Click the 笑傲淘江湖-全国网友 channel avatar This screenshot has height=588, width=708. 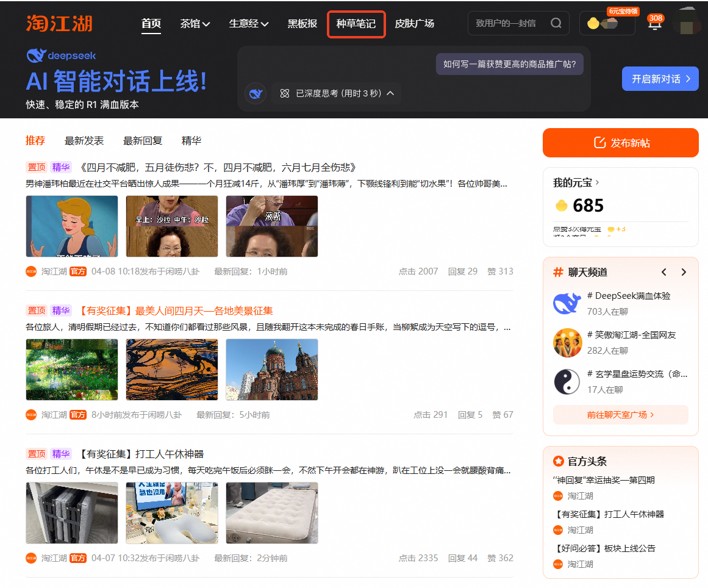(568, 343)
